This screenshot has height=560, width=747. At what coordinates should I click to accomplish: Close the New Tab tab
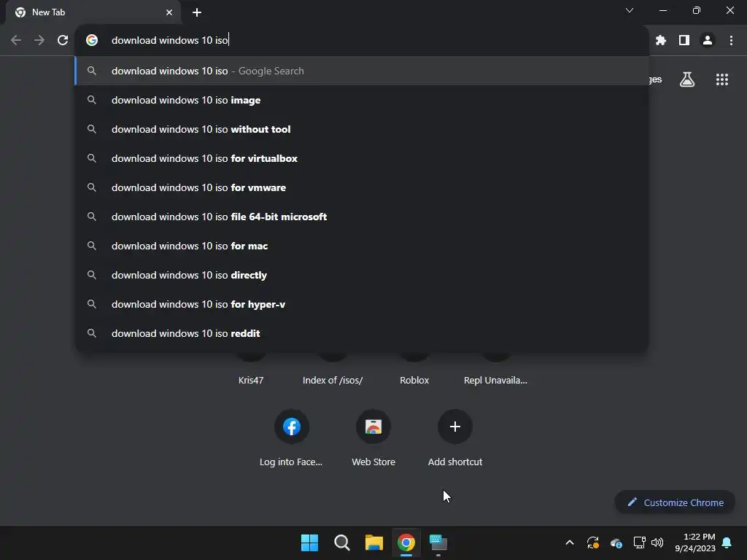(169, 12)
